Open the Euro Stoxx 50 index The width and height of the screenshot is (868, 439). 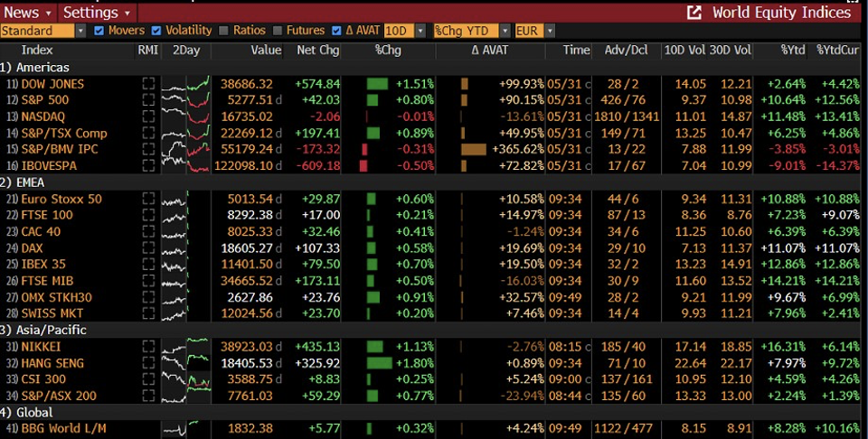(x=61, y=199)
